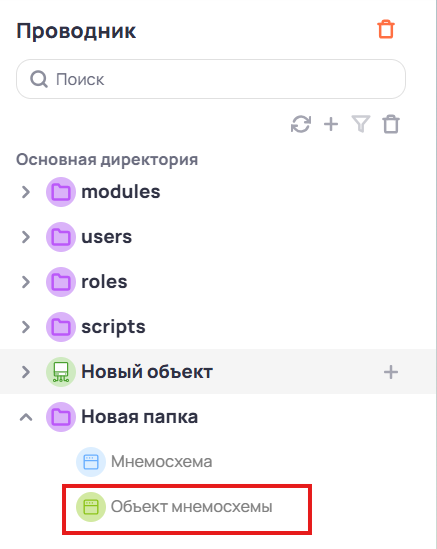Click the plus icon in the toolbar
This screenshot has height=549, width=437.
[331, 124]
